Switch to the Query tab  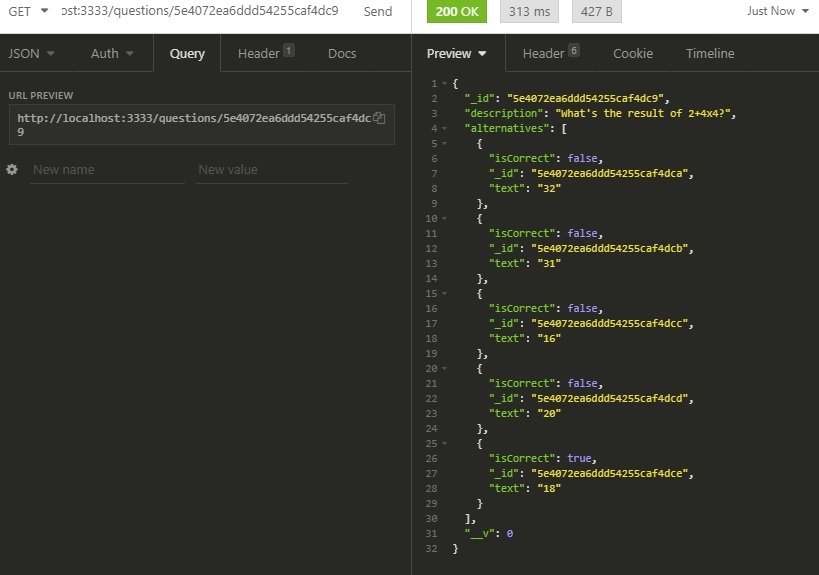(x=187, y=53)
